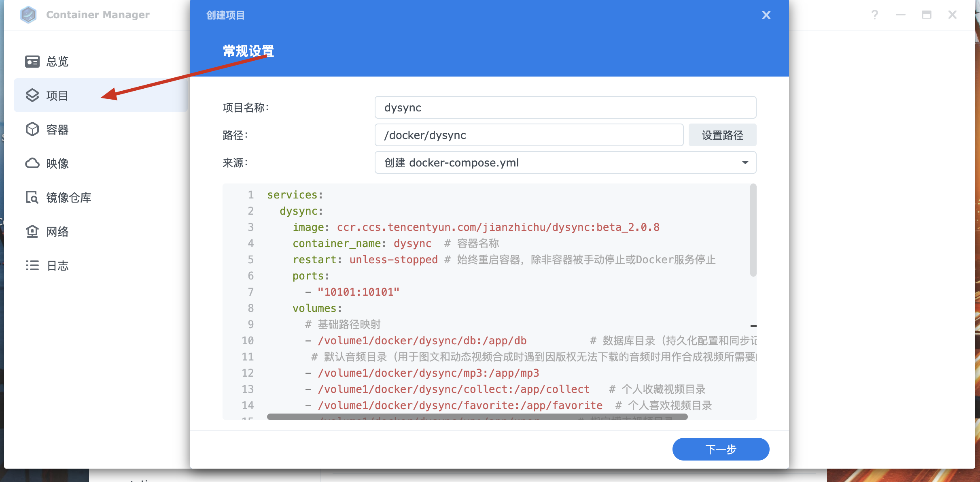This screenshot has width=980, height=482.
Task: Open the 来源 source dropdown
Action: [x=565, y=162]
